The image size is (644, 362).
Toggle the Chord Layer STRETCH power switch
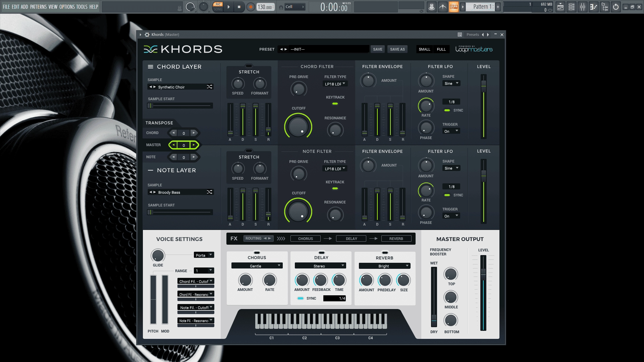coord(249,66)
